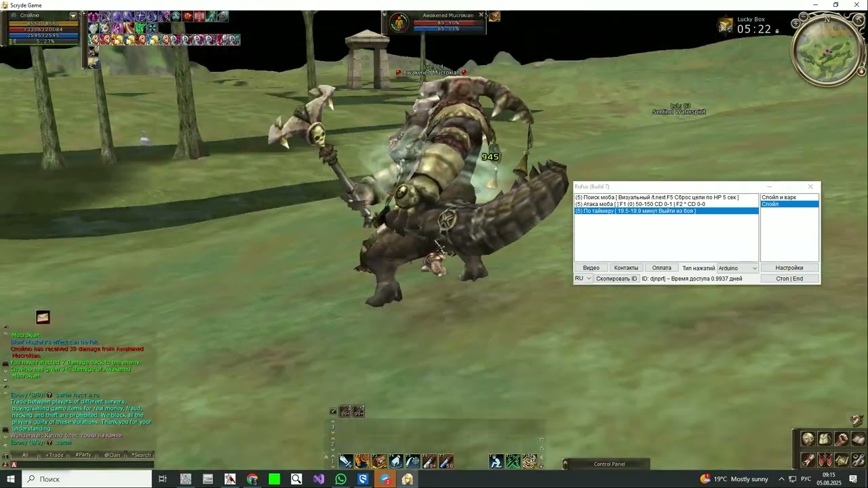Open the Inventory bag icon
Viewport: 868px width, 488px height.
(825, 439)
